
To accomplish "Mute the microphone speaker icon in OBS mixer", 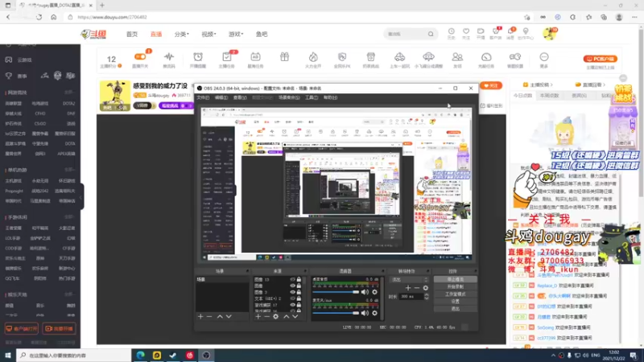I will pos(365,313).
